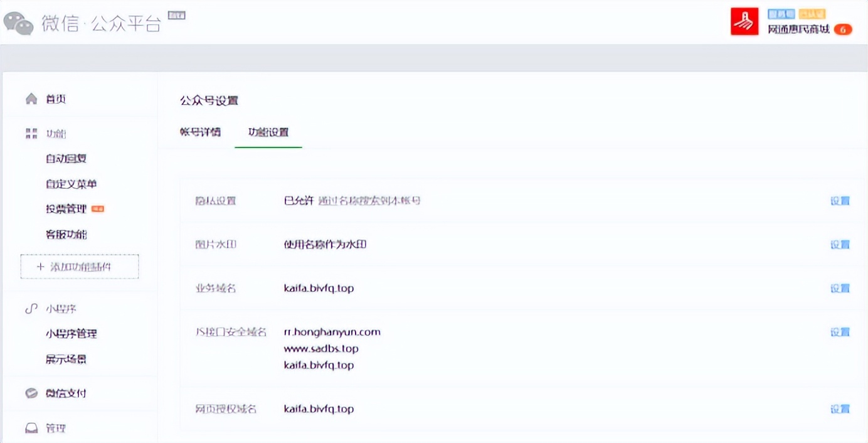
Task: Select the 功能设置 function settings tab
Action: (268, 132)
